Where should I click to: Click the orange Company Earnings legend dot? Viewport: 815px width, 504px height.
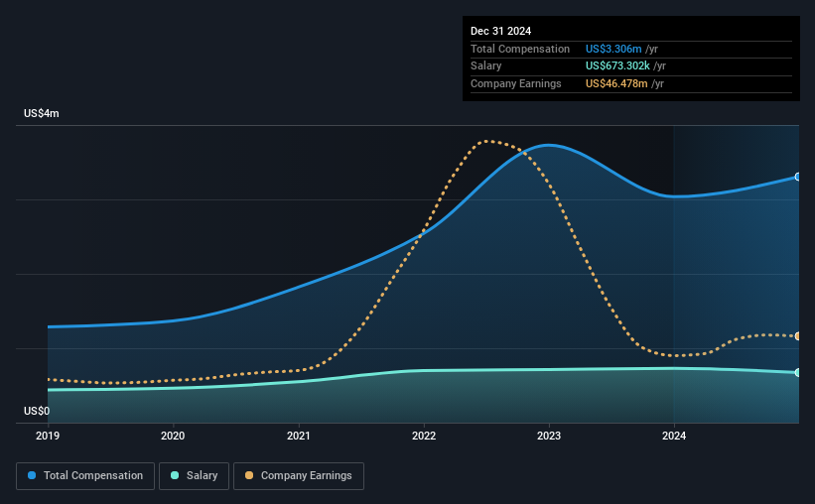coord(249,475)
